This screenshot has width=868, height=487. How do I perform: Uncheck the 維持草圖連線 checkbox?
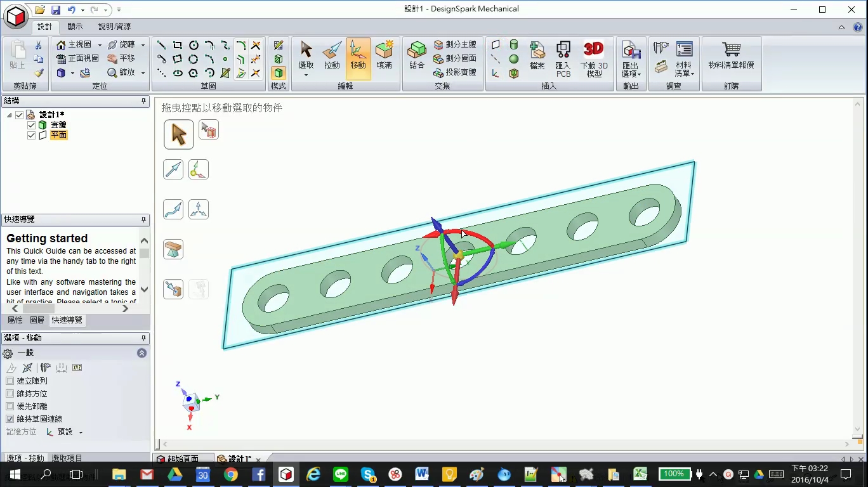[x=10, y=419]
